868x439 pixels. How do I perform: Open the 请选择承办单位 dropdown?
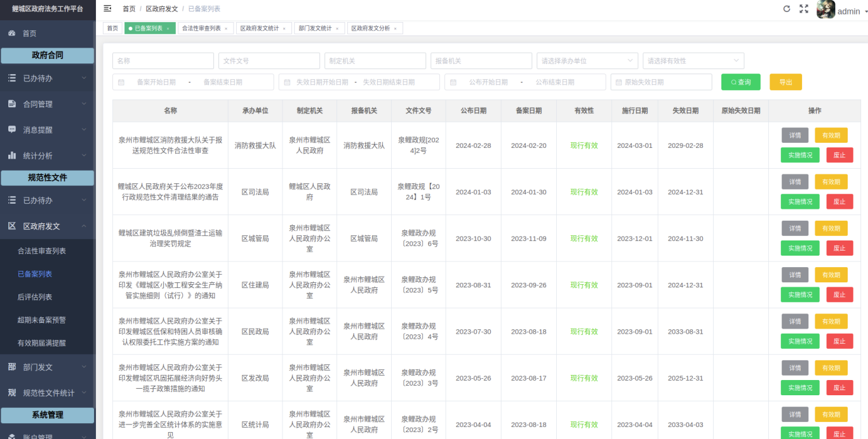coord(587,61)
